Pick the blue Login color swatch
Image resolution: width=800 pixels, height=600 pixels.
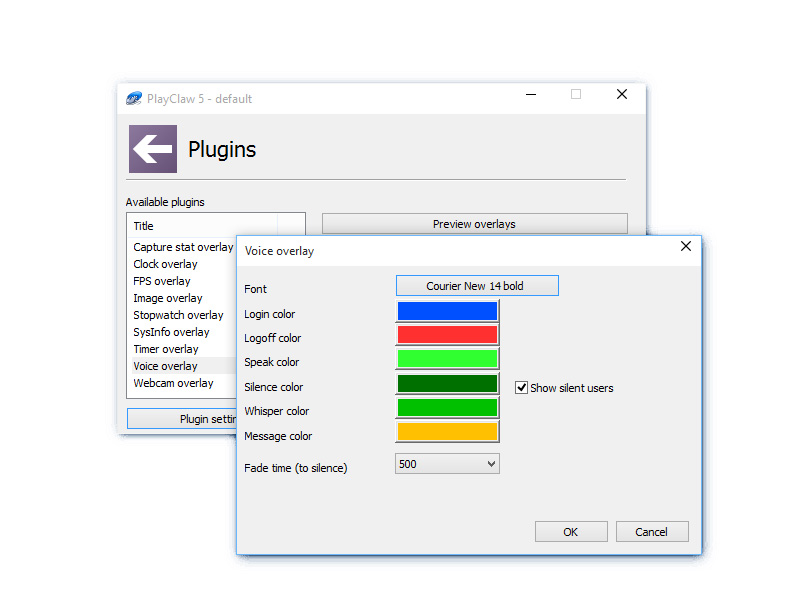[x=447, y=311]
